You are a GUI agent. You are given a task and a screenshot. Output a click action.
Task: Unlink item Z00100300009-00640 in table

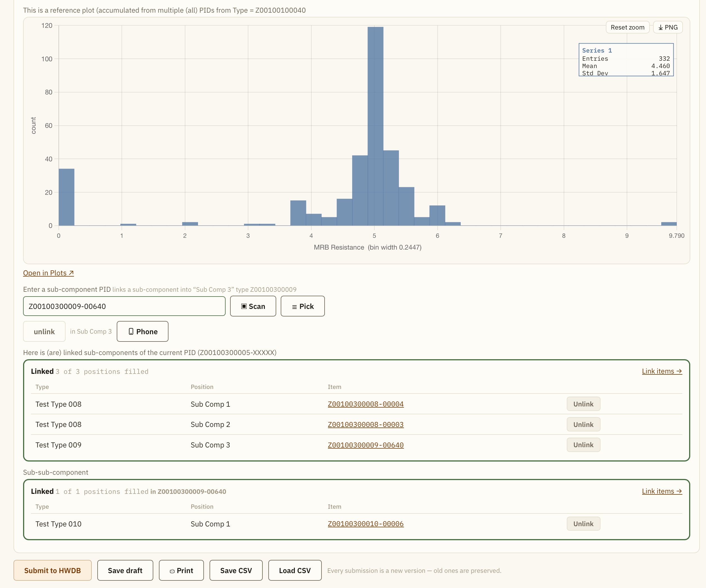[x=583, y=445]
